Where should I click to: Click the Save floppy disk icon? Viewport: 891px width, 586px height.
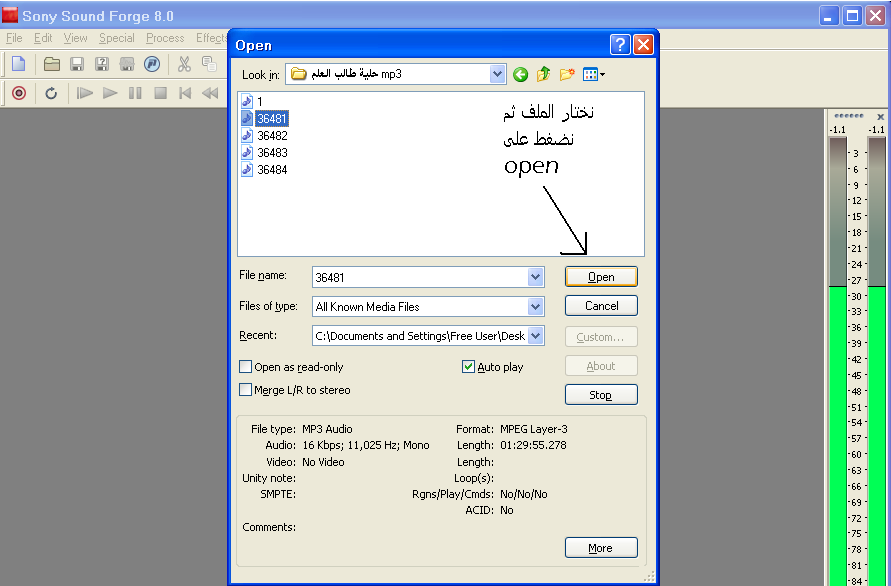tap(77, 64)
